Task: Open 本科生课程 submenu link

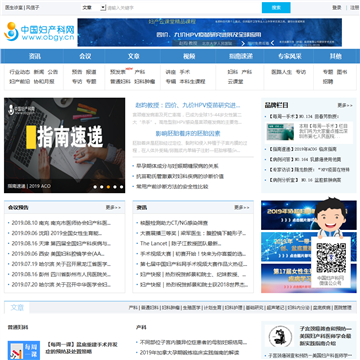Action: [x=193, y=81]
